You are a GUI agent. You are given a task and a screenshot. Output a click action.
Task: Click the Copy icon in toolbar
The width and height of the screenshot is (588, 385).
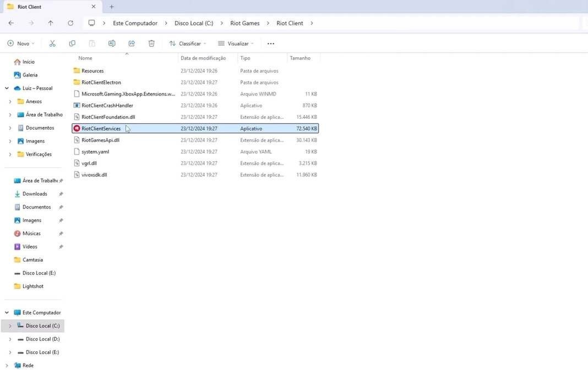click(72, 43)
